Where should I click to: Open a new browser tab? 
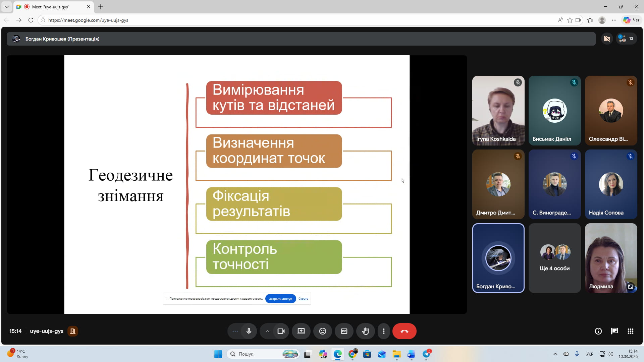[x=101, y=7]
